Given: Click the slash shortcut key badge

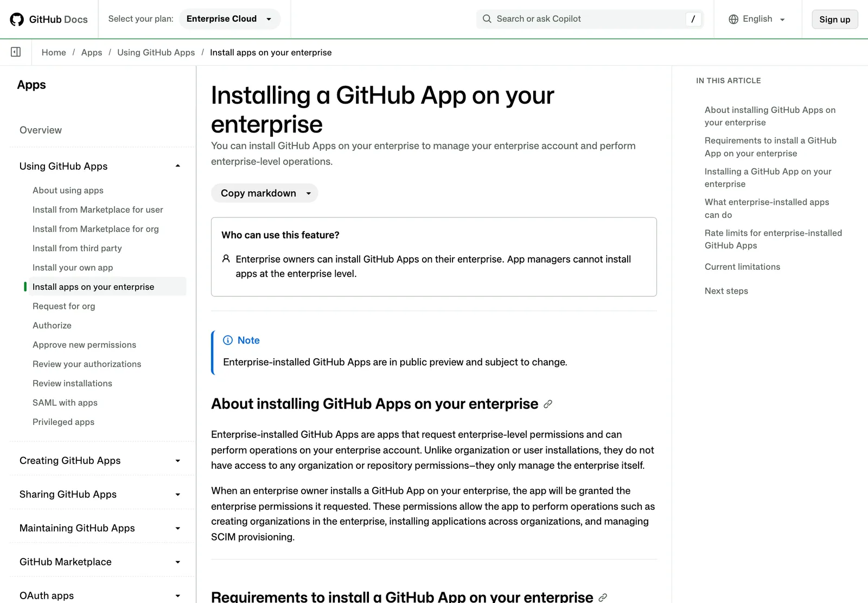Looking at the screenshot, I should pos(693,19).
